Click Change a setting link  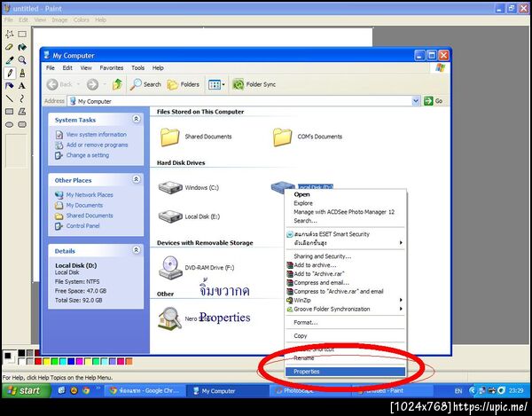point(88,155)
